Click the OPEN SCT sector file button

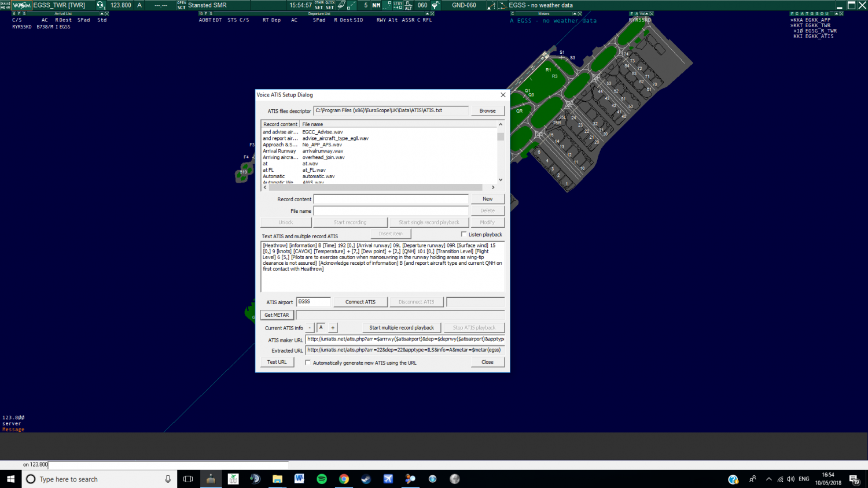click(182, 5)
